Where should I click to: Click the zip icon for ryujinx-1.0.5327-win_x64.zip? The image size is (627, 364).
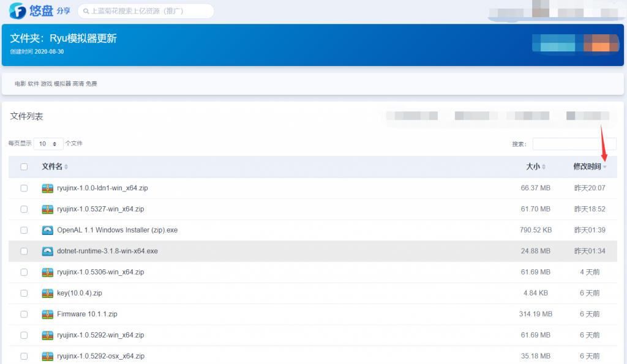pos(48,209)
